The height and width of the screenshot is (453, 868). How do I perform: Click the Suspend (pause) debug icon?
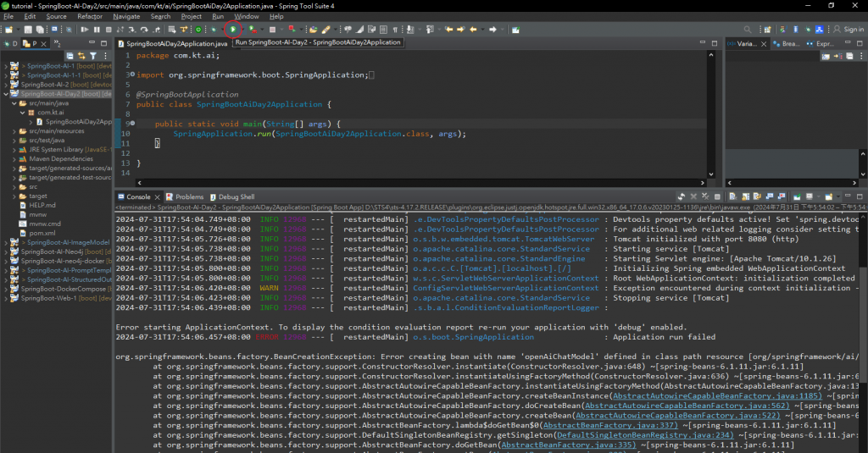tap(97, 30)
